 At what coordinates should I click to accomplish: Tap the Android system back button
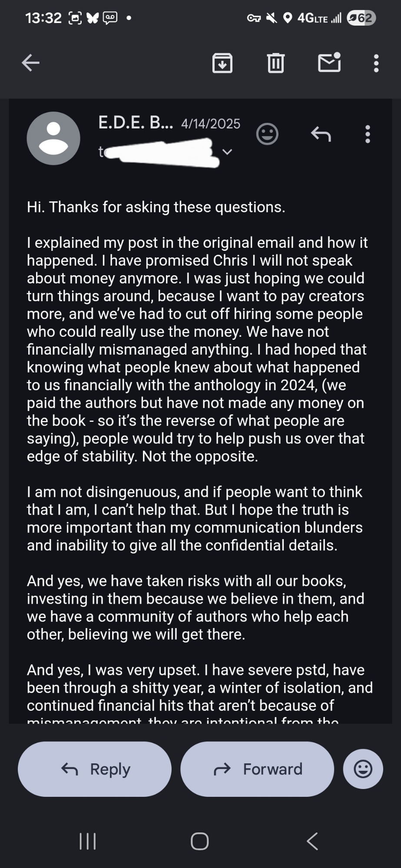pos(312,841)
